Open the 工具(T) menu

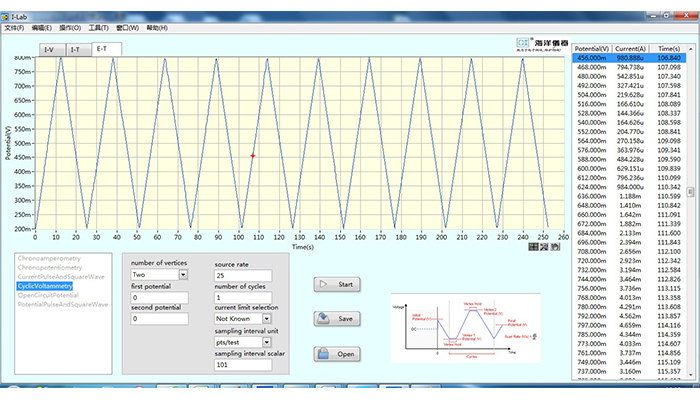(98, 28)
